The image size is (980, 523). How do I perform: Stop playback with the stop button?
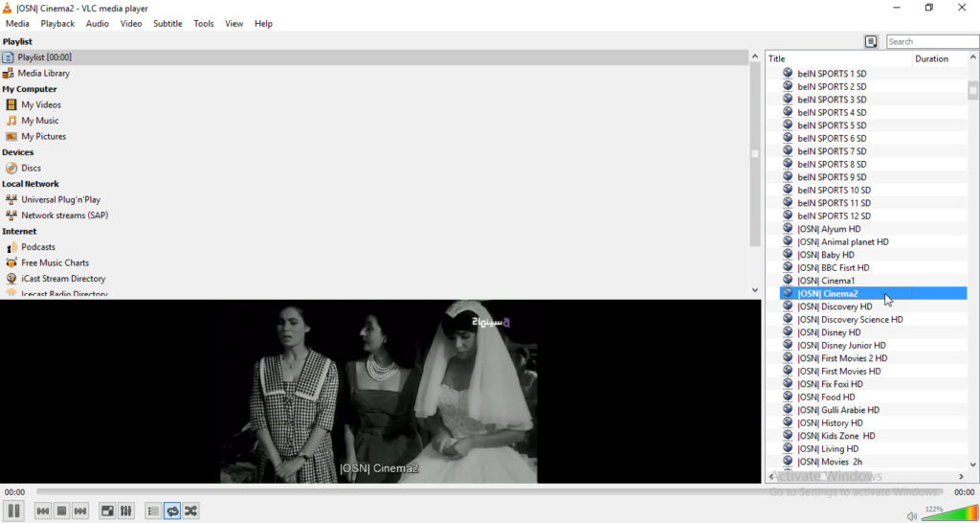(61, 512)
